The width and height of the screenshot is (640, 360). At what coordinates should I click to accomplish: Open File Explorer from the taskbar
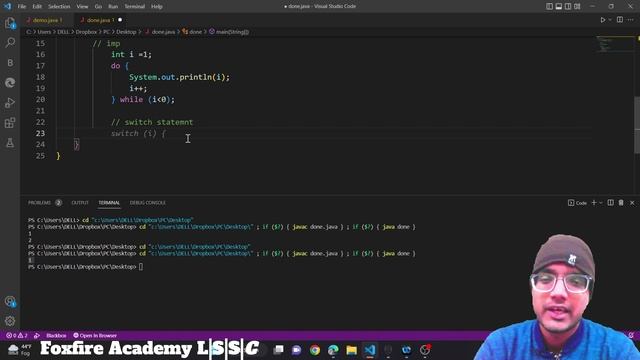point(351,350)
